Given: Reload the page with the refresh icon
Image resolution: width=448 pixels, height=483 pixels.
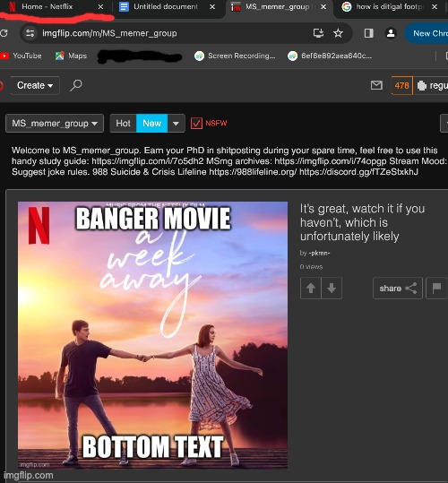Looking at the screenshot, I should pyautogui.click(x=4, y=33).
